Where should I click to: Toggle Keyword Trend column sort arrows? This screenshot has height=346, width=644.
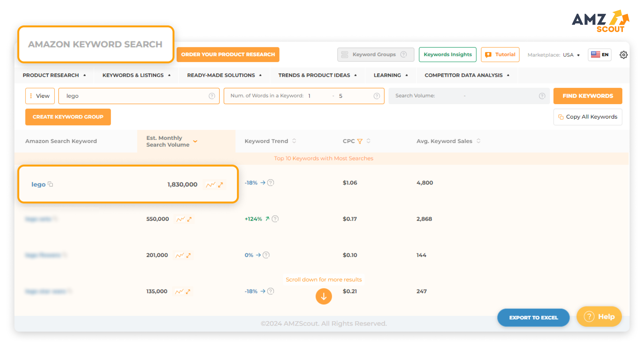click(294, 141)
